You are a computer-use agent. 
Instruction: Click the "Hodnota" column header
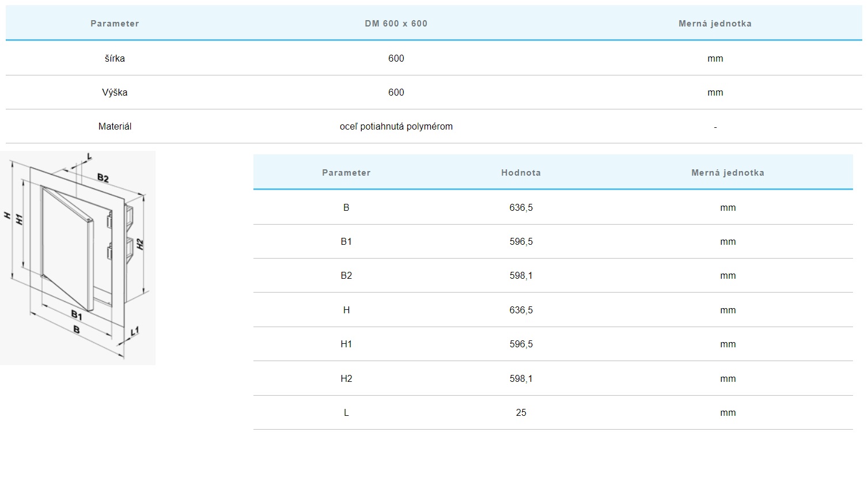521,173
